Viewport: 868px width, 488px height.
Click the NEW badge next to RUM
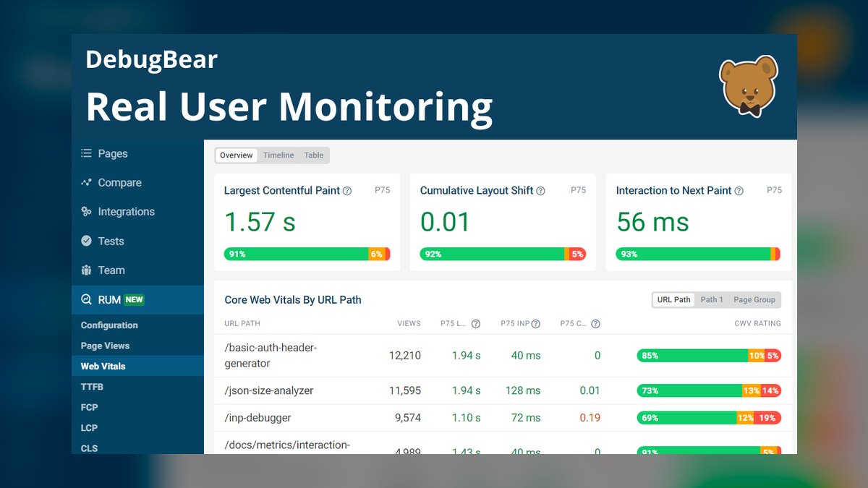[134, 299]
